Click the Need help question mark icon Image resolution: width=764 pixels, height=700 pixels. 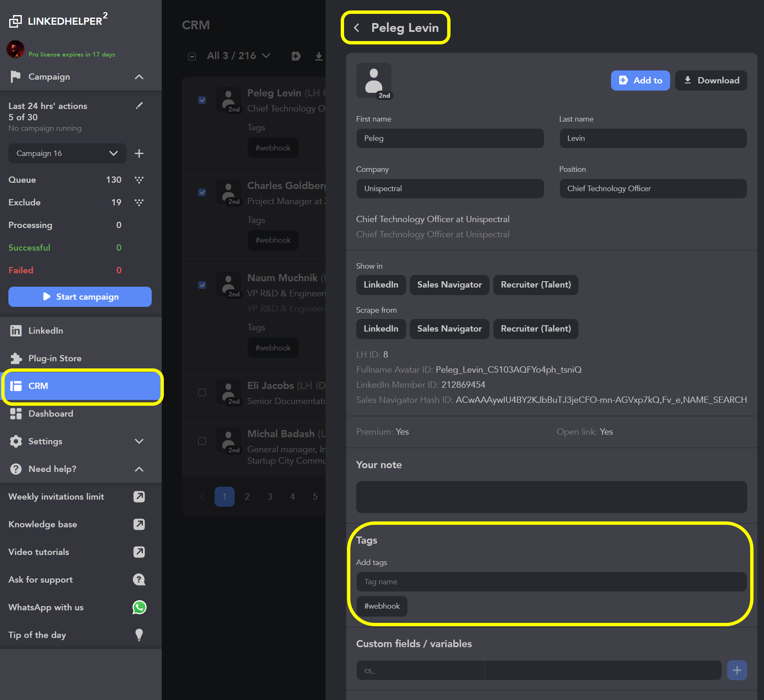pyautogui.click(x=16, y=469)
